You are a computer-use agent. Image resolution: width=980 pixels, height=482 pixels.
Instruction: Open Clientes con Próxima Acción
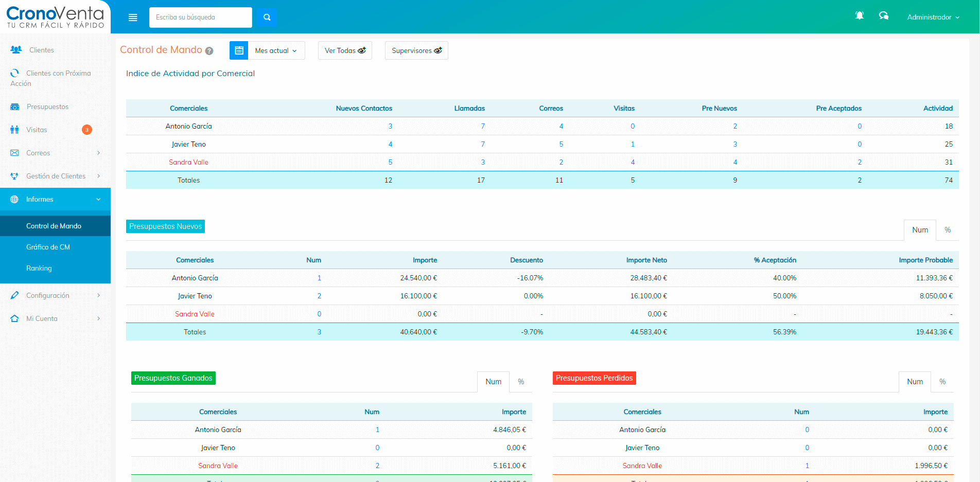click(55, 78)
